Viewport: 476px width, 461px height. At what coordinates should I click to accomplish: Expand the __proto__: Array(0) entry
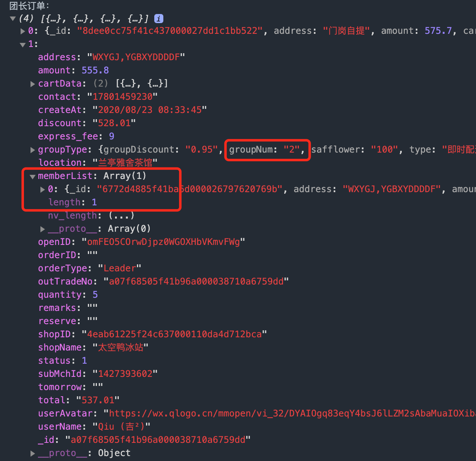[42, 229]
